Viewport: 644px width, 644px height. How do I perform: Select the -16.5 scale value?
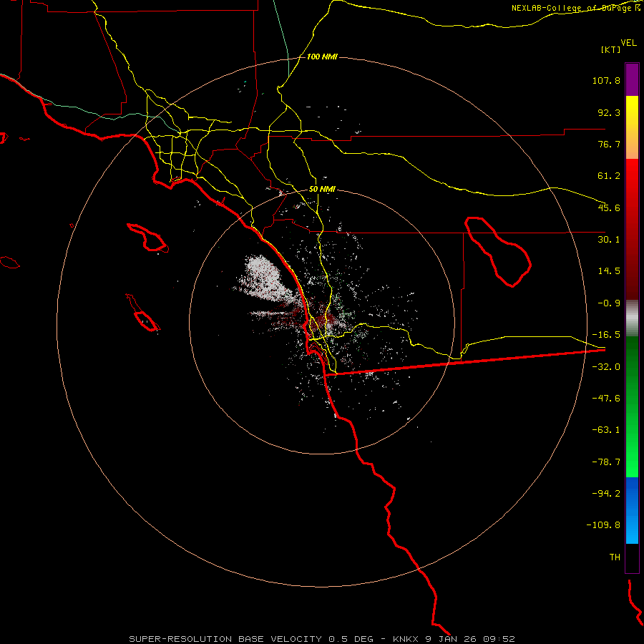coord(606,335)
